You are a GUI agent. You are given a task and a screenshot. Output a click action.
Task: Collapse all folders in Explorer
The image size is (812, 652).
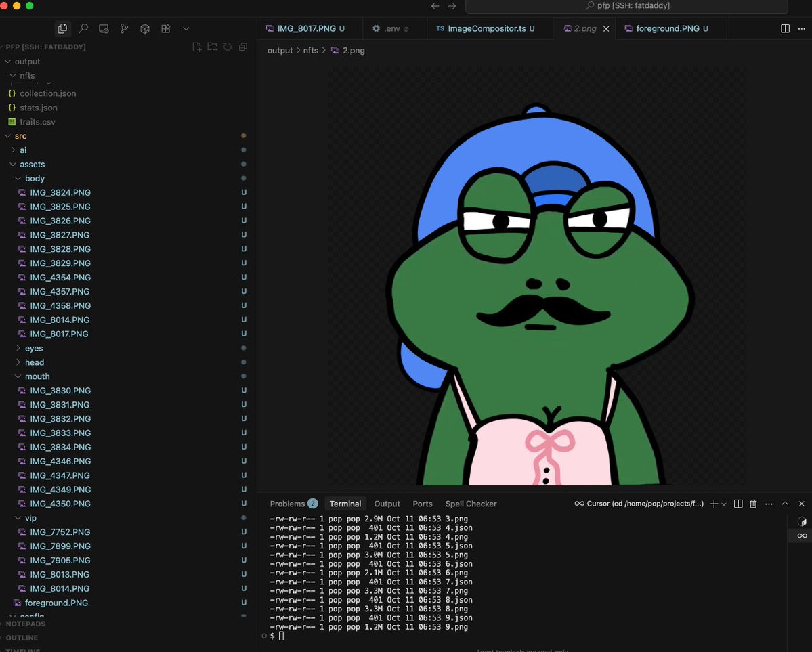click(x=243, y=47)
